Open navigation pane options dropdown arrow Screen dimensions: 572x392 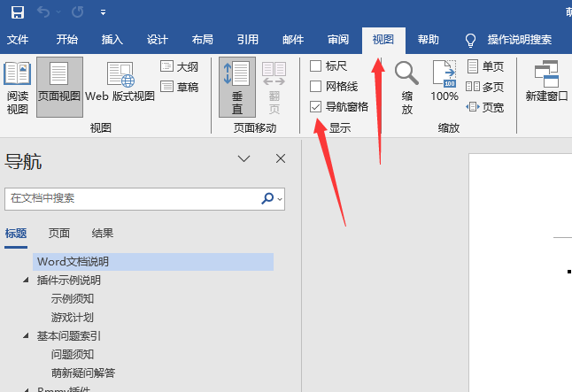point(245,158)
